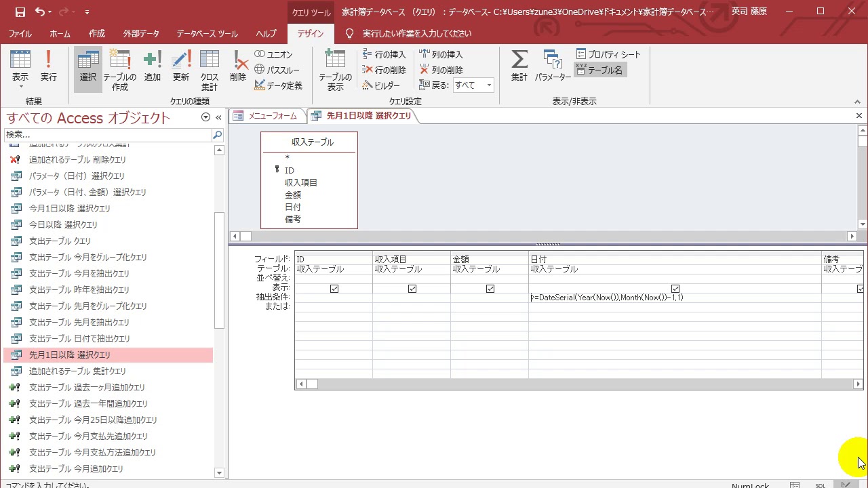Uncheck 表示 checkbox for ID column
This screenshot has height=488, width=868.
(334, 289)
